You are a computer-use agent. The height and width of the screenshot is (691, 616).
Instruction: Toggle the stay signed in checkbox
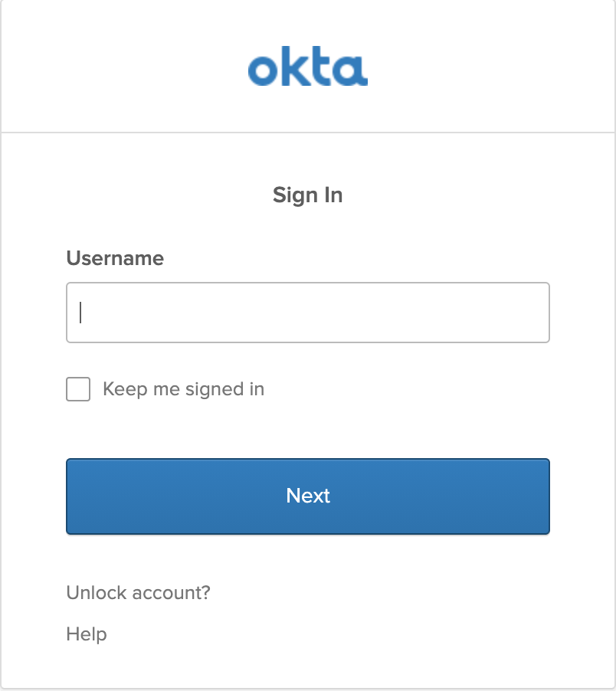[78, 389]
